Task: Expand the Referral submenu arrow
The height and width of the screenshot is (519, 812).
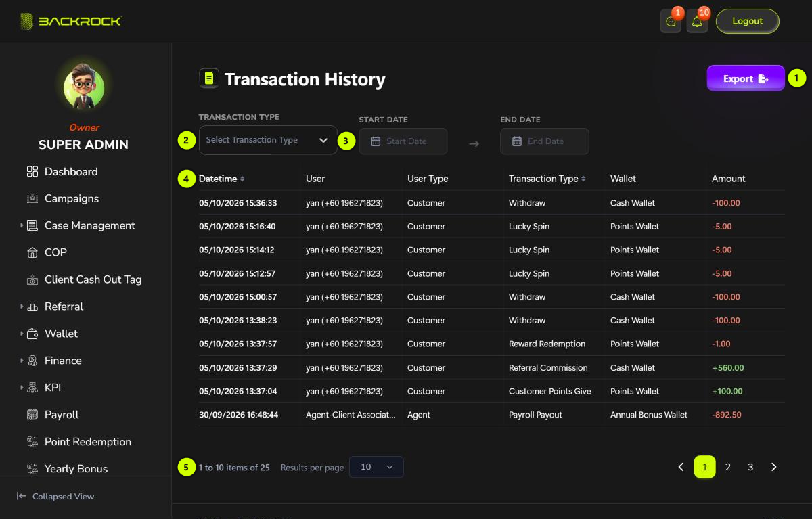Action: pos(22,307)
